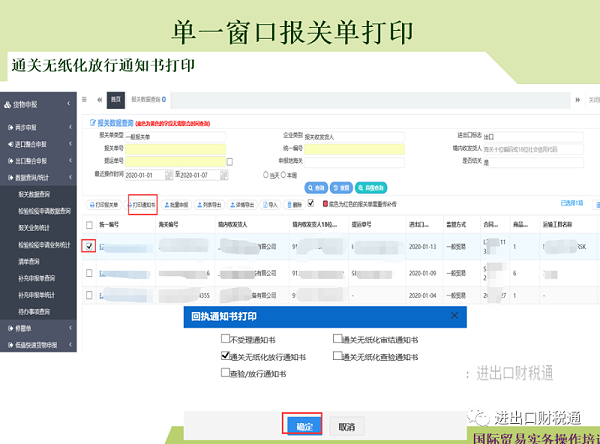Expand 进口整合申报 using its chevron

click(70, 144)
